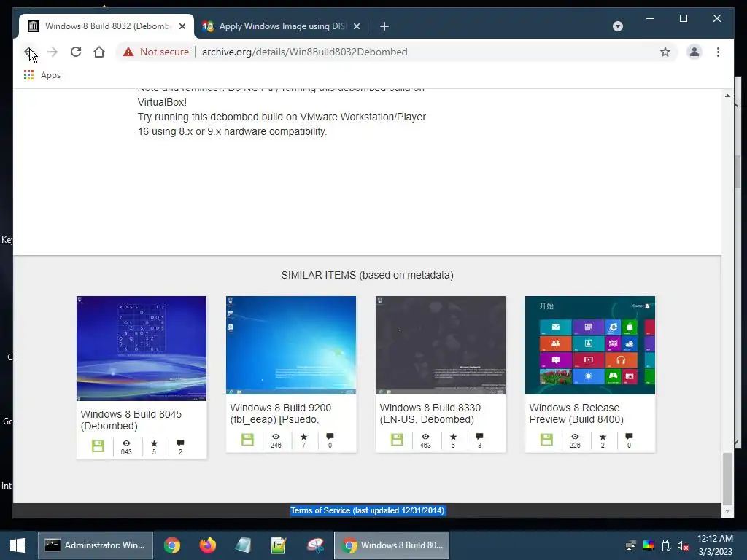Click Windows 8 Release Preview (Build 8400) title
The width and height of the screenshot is (747, 560).
click(x=576, y=413)
